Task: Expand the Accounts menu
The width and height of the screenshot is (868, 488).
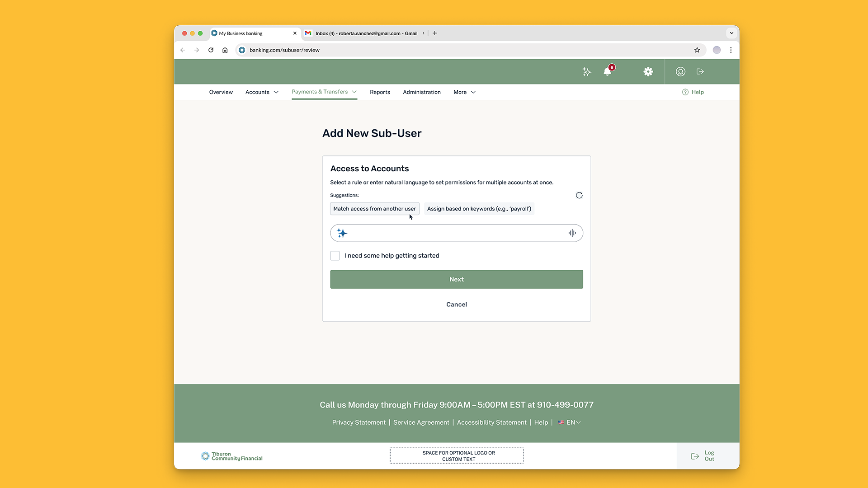Action: [262, 92]
